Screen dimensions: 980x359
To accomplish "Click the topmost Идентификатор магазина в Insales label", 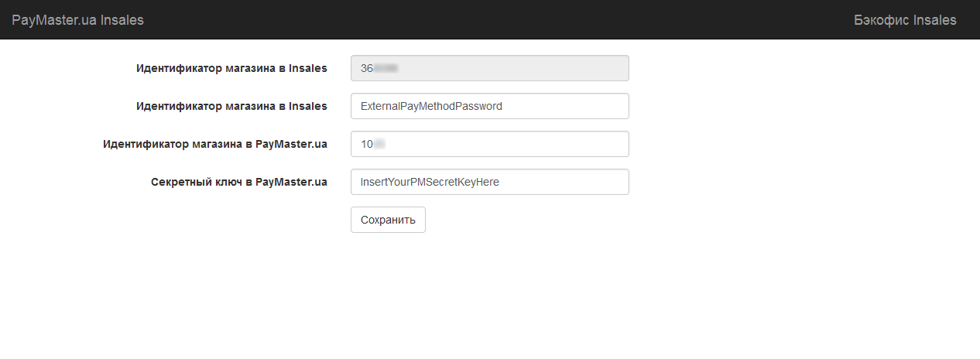I will [x=231, y=68].
